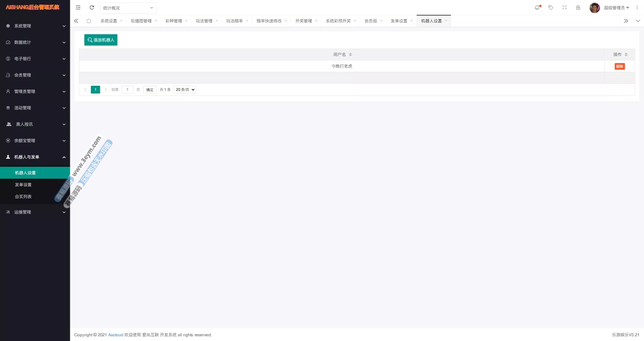Delete the 今晚打老虎 robot row
Viewport: 644px width, 341px height.
tap(620, 66)
